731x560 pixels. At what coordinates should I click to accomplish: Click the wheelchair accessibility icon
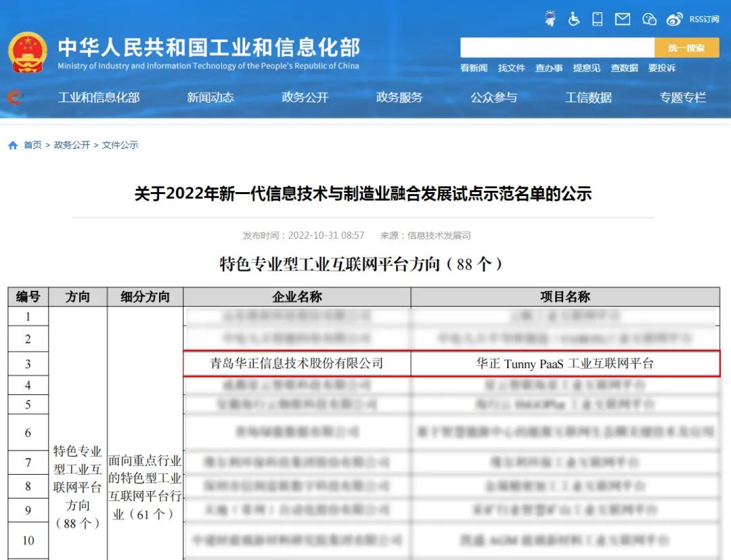(x=574, y=19)
